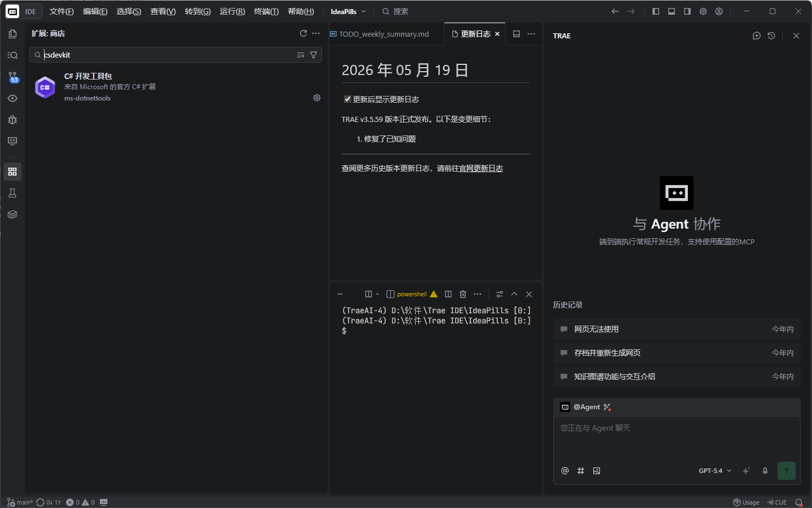Open notifications bell in status bar
This screenshot has height=508, width=812.
pos(799,502)
